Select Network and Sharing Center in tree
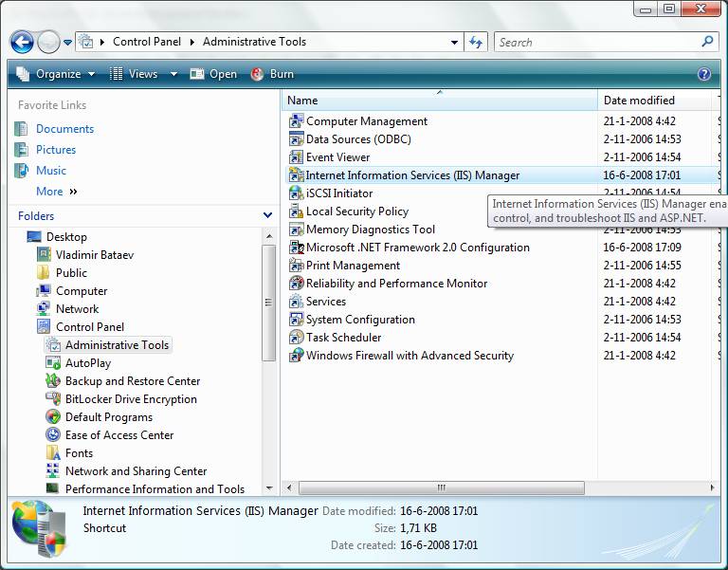Viewport: 728px width, 570px height. coord(136,471)
